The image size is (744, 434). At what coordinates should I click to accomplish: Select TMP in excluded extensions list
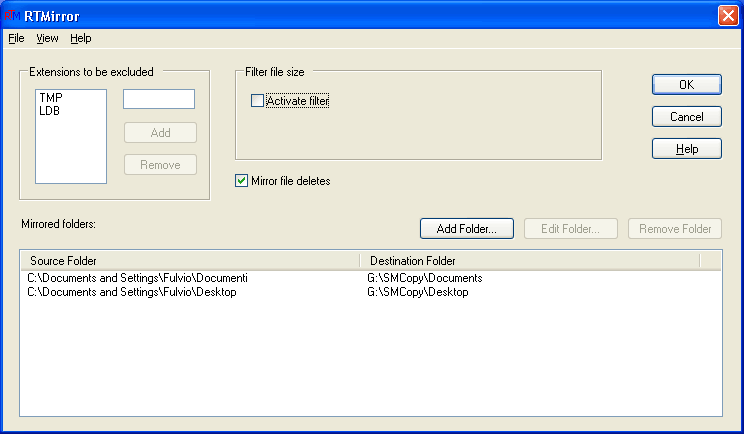[51, 98]
